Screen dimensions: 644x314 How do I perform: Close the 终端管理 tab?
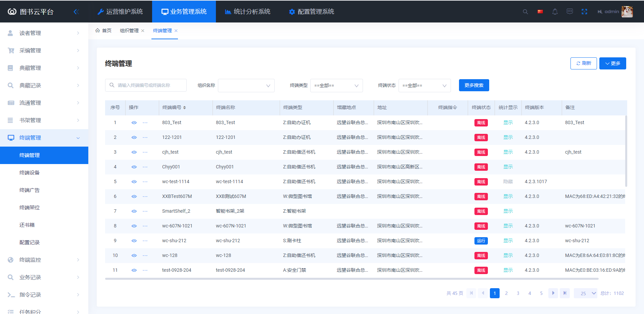(176, 31)
